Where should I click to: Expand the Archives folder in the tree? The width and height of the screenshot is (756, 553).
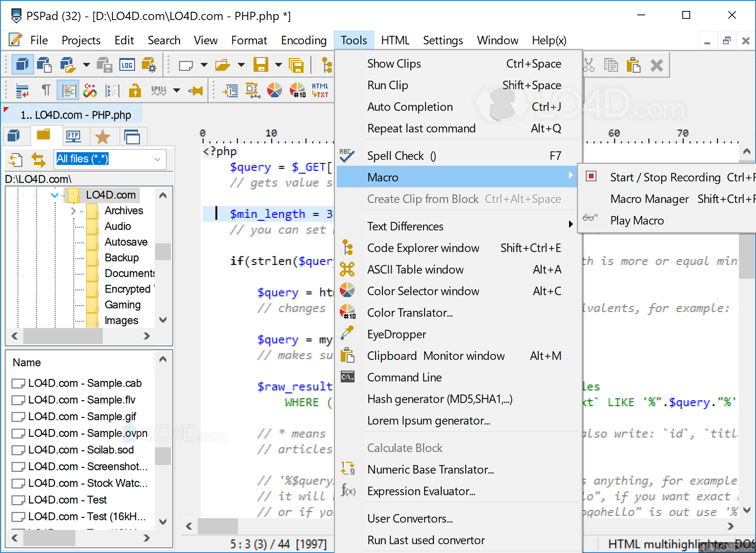point(73,211)
